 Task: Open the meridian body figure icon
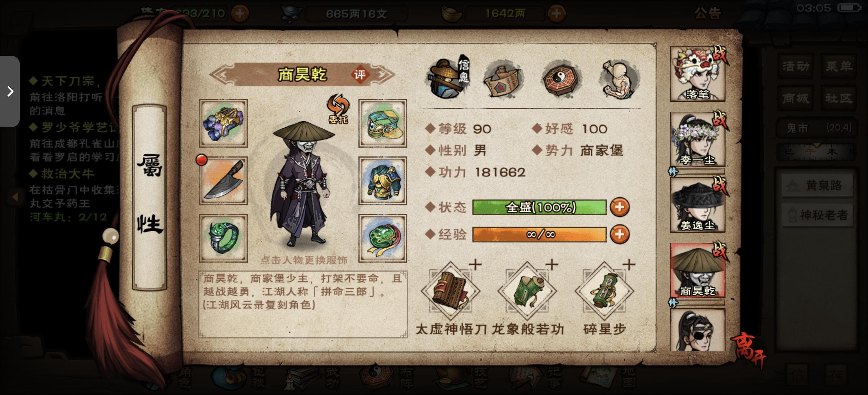619,79
